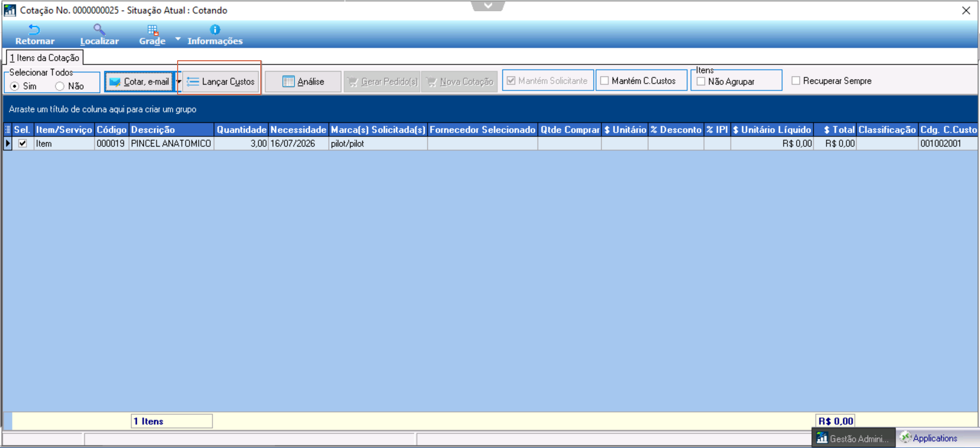Click $ Unitário Líquido column header

pyautogui.click(x=772, y=130)
